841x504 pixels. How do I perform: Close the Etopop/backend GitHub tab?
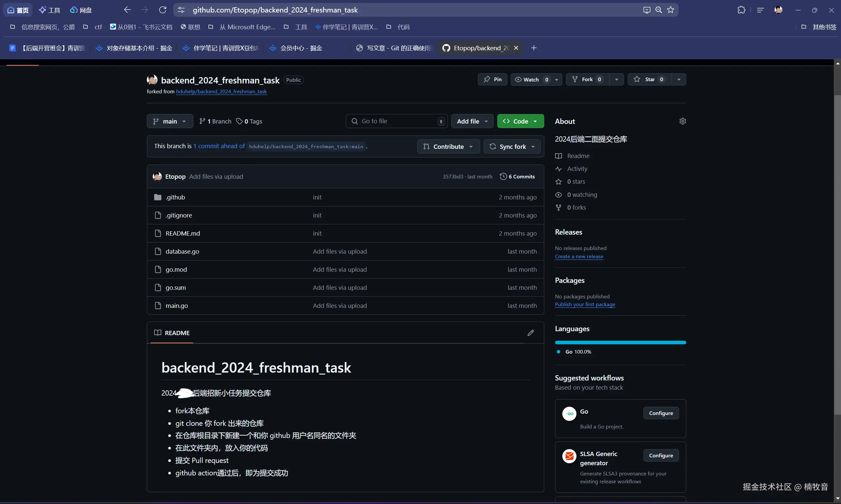click(x=516, y=48)
